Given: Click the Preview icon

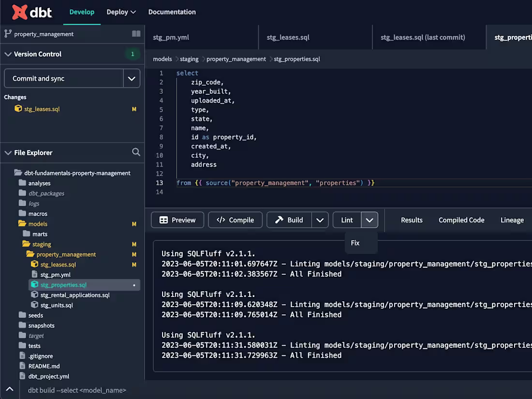Looking at the screenshot, I should [164, 220].
